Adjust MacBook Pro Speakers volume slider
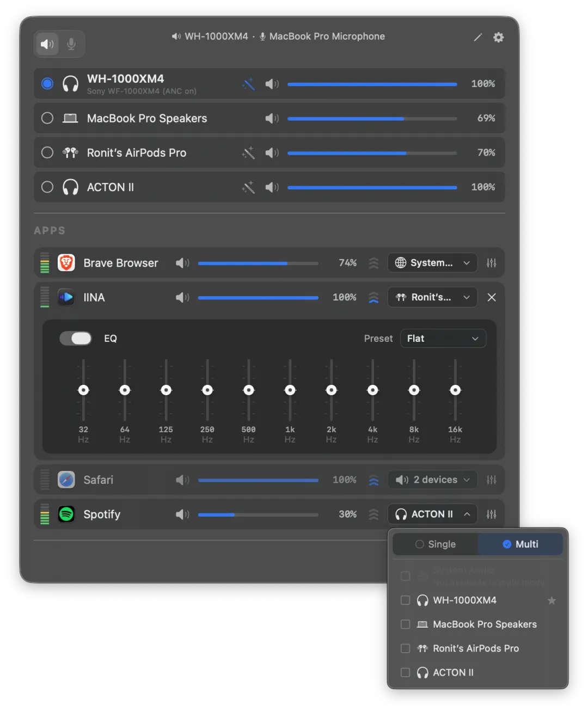This screenshot has width=588, height=712. coord(372,118)
